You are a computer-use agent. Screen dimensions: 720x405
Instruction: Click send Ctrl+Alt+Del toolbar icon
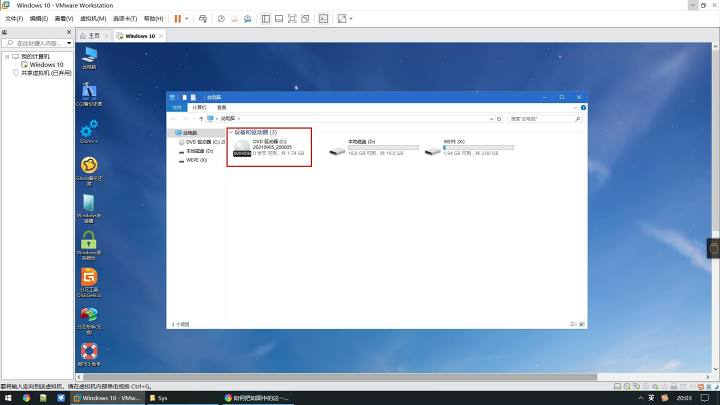click(x=203, y=19)
